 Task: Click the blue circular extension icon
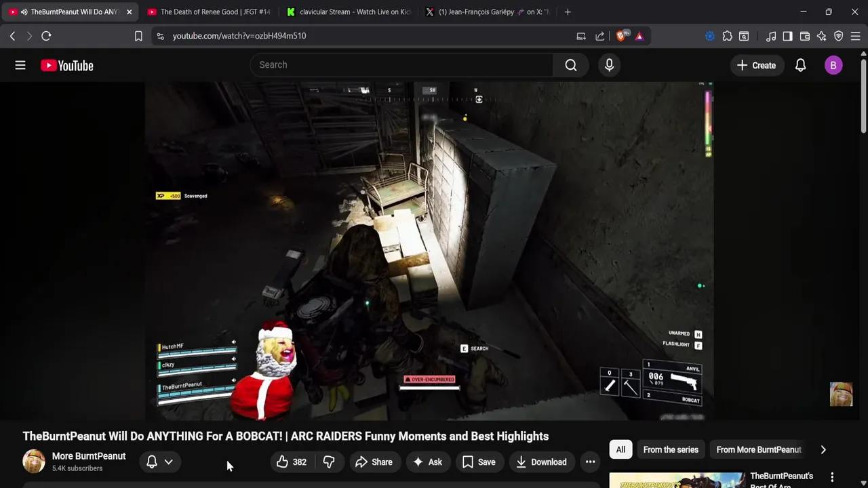pyautogui.click(x=709, y=36)
